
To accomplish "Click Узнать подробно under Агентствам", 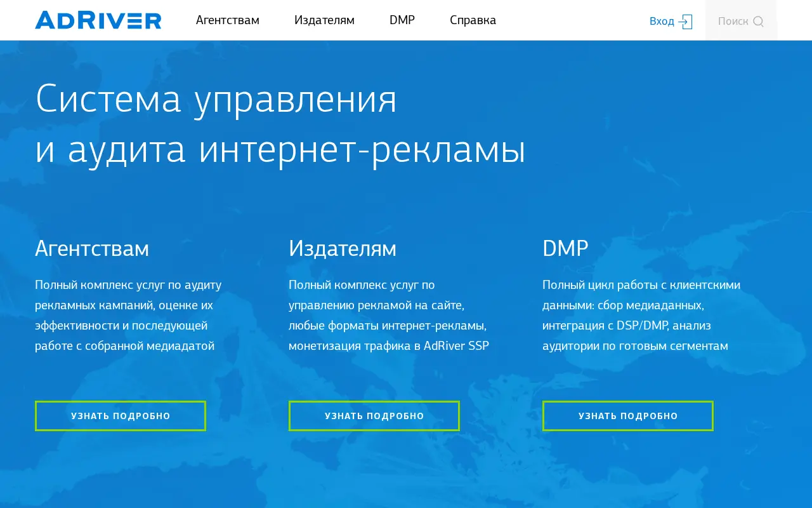I will point(121,416).
